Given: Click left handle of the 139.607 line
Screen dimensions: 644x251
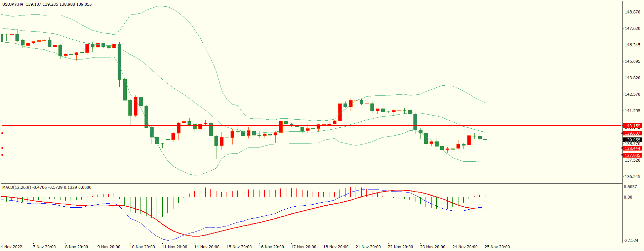Looking at the screenshot, I should coord(2,133).
